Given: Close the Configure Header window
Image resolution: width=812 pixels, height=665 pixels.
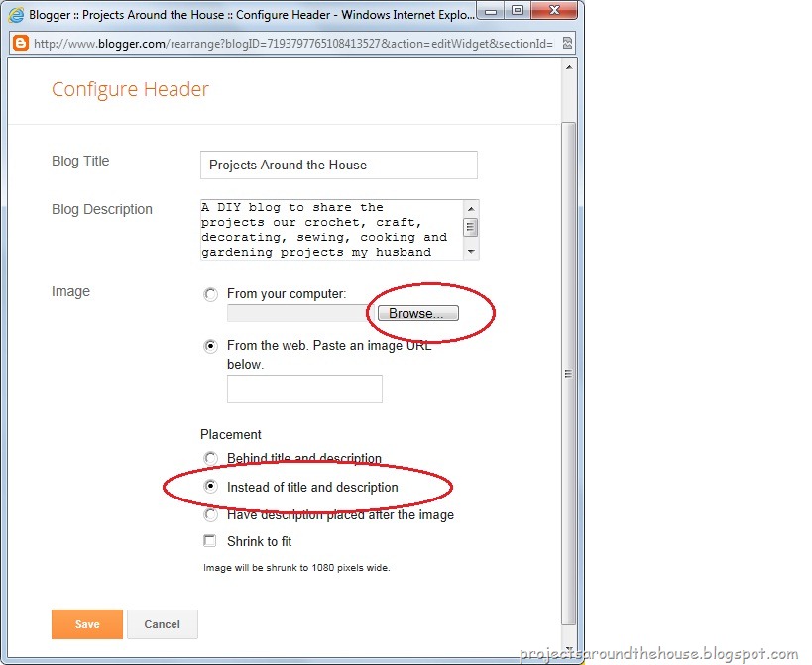Looking at the screenshot, I should click(554, 10).
